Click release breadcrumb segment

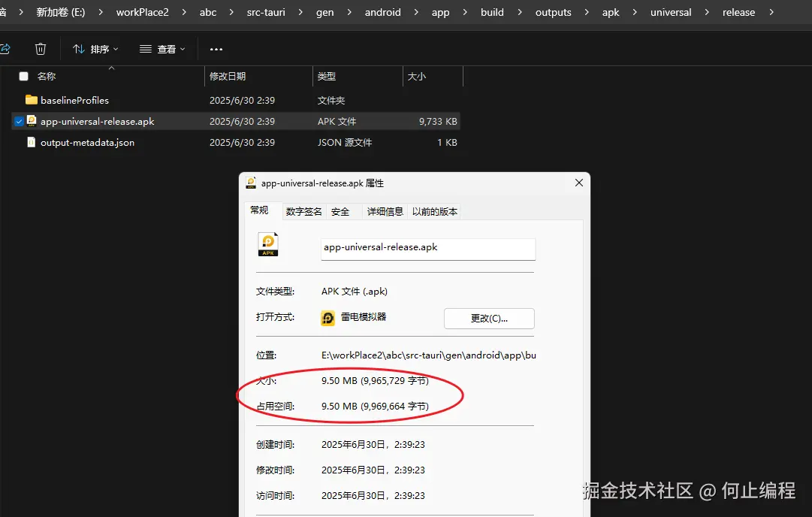point(738,12)
